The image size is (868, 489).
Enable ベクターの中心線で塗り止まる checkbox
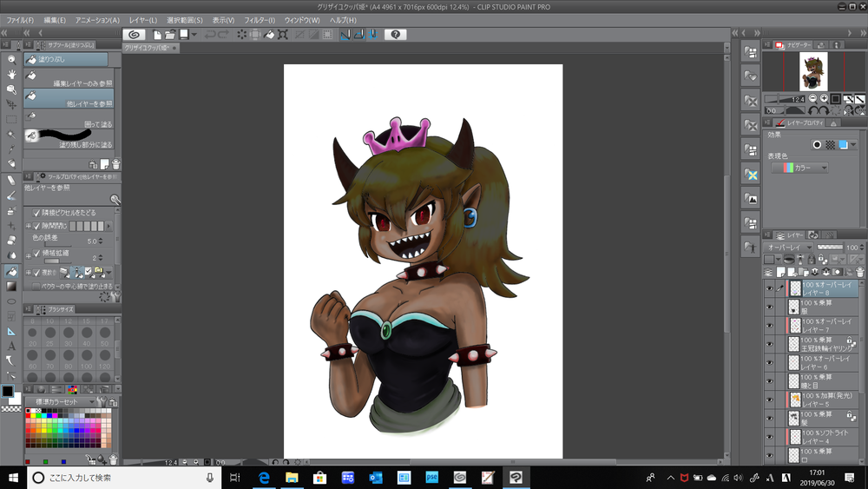(x=36, y=287)
